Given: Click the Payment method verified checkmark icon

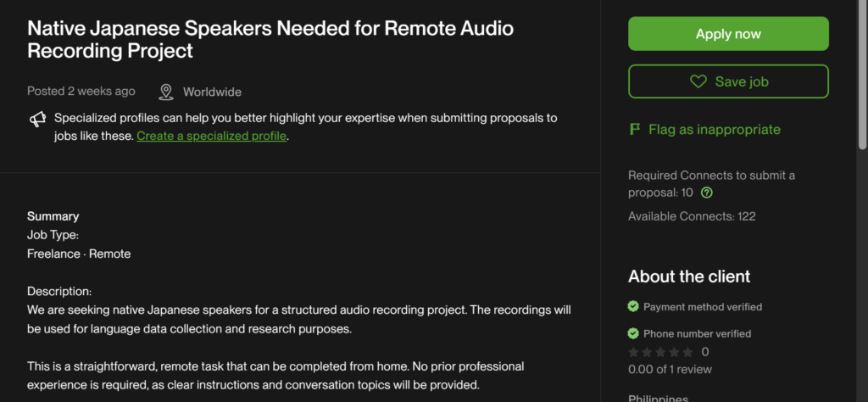Looking at the screenshot, I should tap(633, 306).
